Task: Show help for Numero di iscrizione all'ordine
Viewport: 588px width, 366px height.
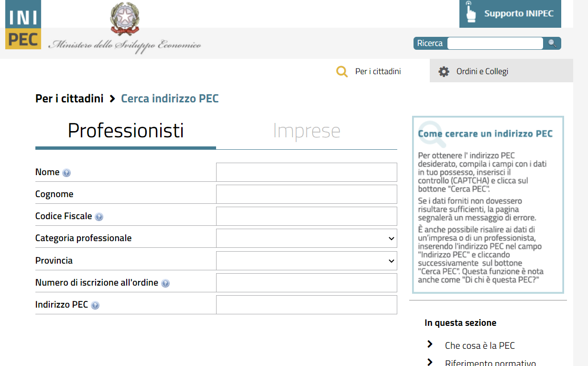Action: point(165,283)
